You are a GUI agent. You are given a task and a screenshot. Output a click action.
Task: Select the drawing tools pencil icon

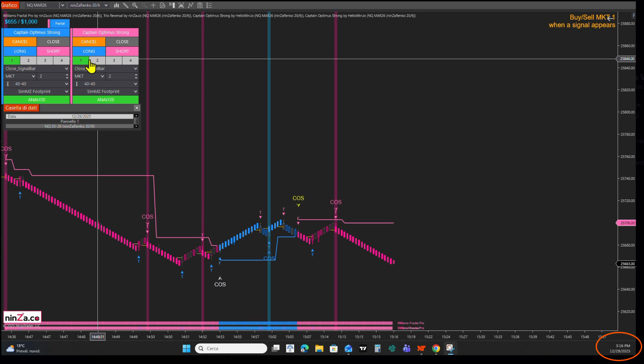pyautogui.click(x=126, y=5)
